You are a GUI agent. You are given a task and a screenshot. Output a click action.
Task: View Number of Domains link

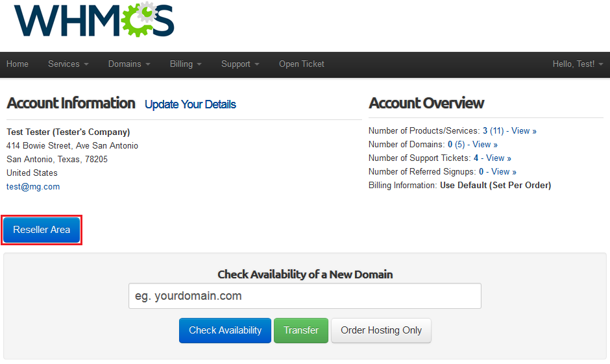472,145
